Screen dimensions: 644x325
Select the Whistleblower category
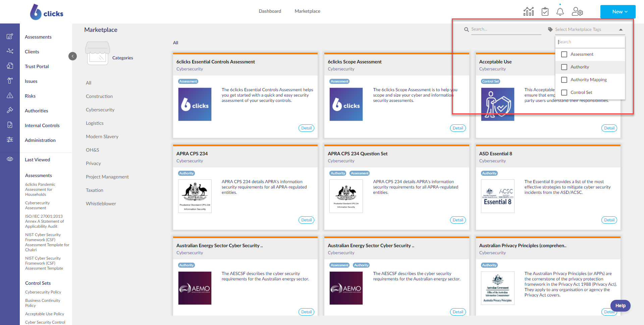point(101,204)
